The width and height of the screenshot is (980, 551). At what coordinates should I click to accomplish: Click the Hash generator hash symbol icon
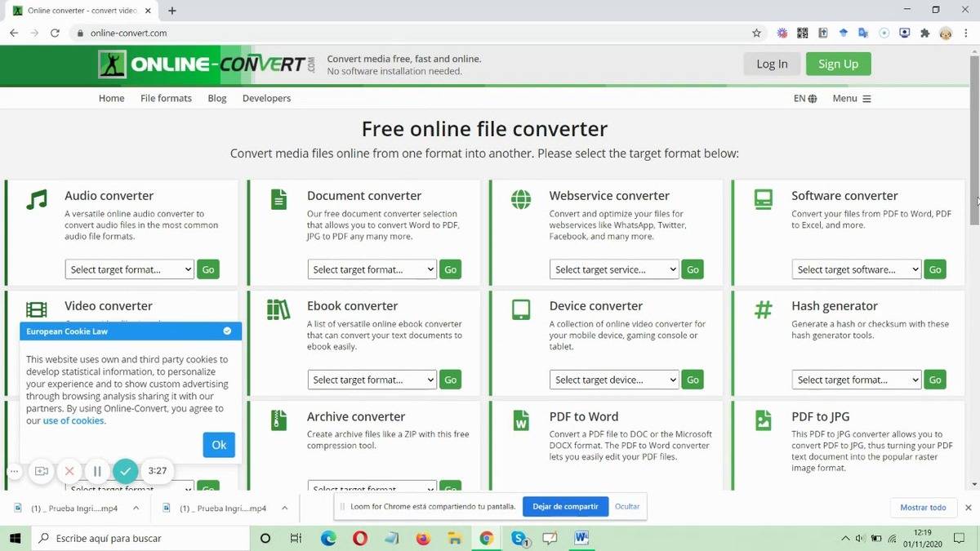tap(763, 309)
